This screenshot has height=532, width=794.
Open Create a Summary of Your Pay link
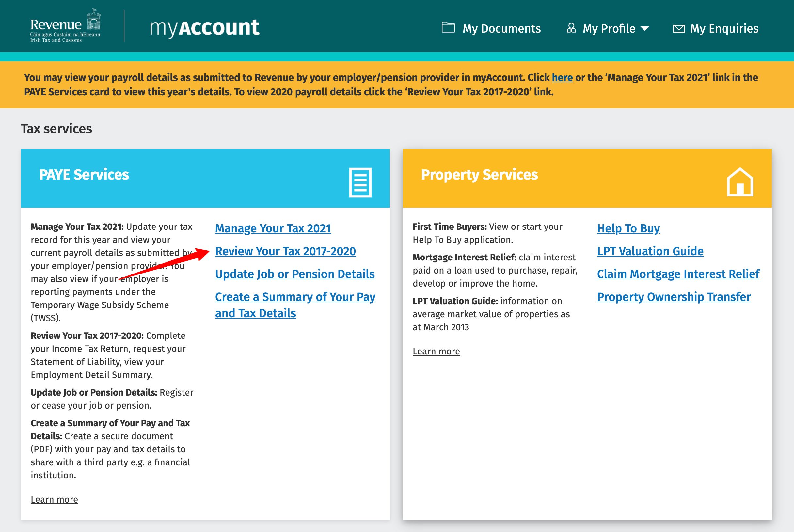pos(295,297)
